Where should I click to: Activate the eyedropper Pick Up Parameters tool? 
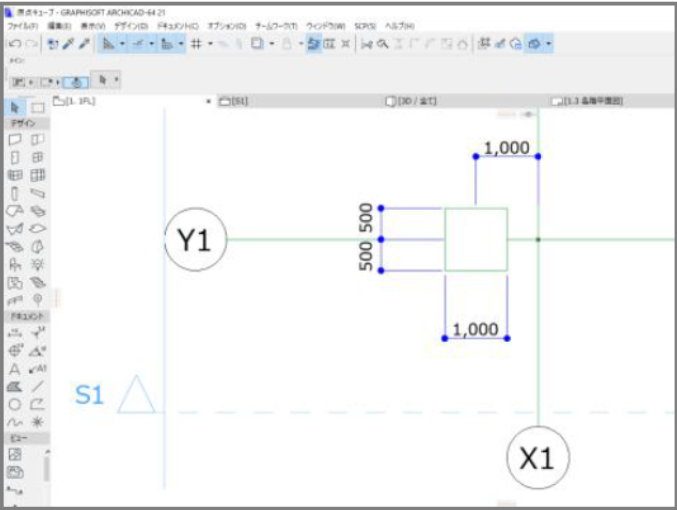click(68, 44)
